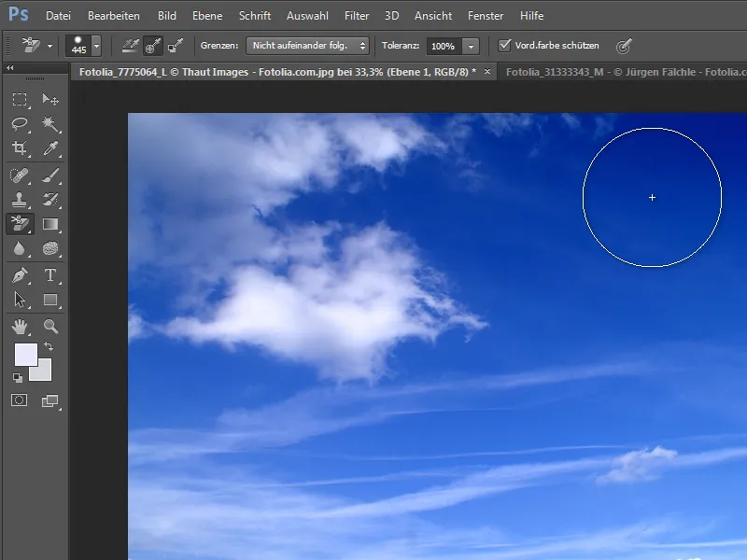Select the Horizontal Type tool

[x=50, y=275]
